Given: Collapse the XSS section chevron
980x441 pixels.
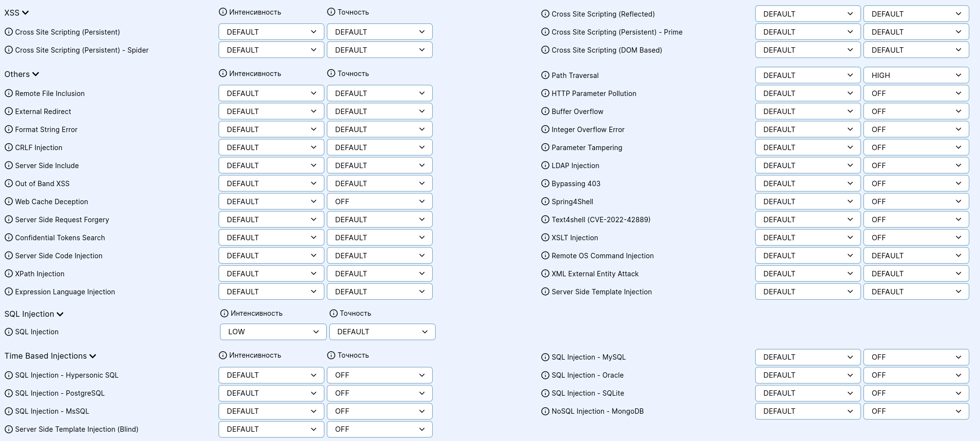Looking at the screenshot, I should 25,13.
